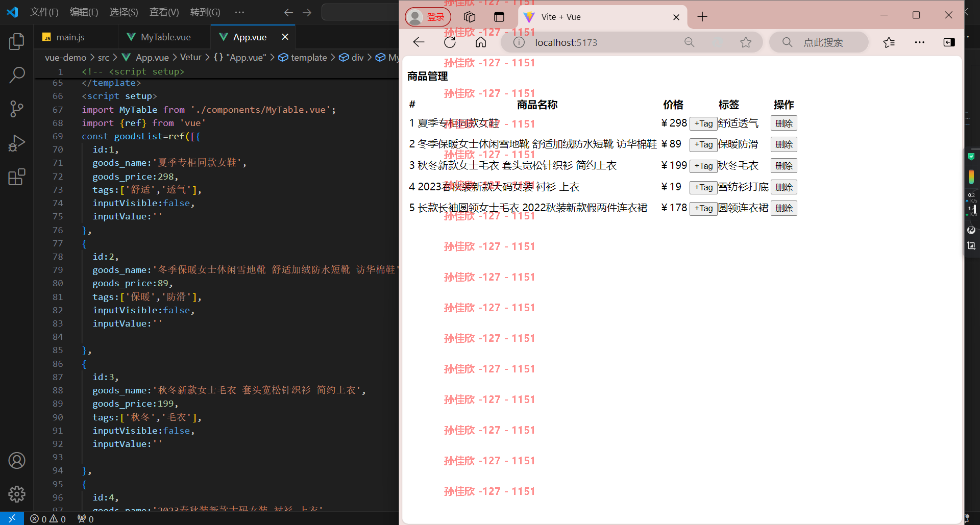Add the page to favorites with the star
The height and width of the screenshot is (525, 980).
pyautogui.click(x=746, y=42)
